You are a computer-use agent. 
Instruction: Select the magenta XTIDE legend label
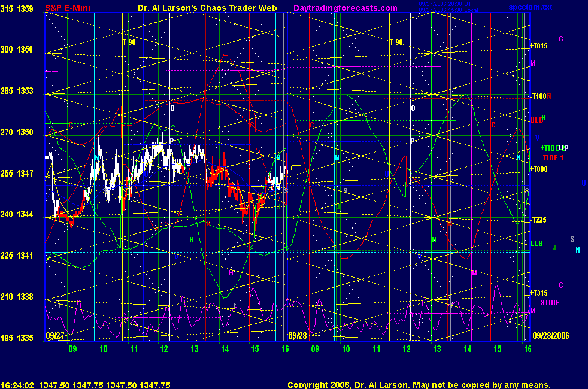[x=550, y=303]
